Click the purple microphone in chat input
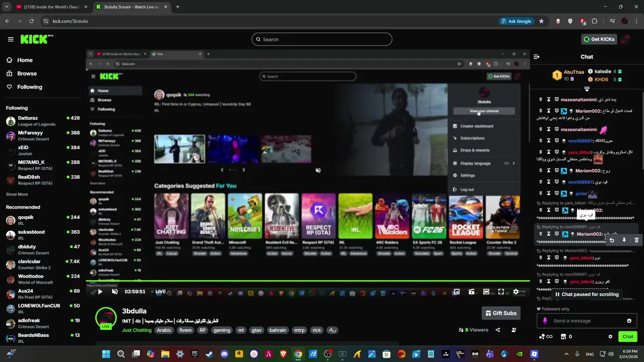 click(545, 321)
